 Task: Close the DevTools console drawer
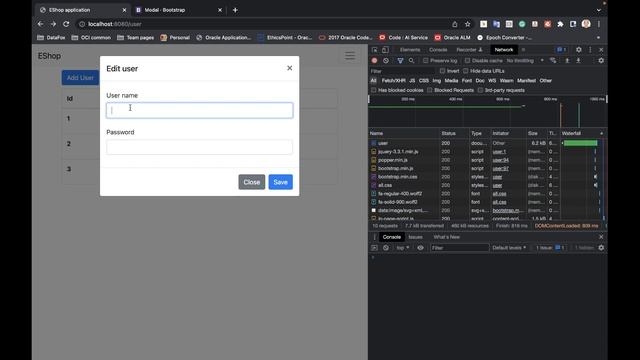(601, 237)
